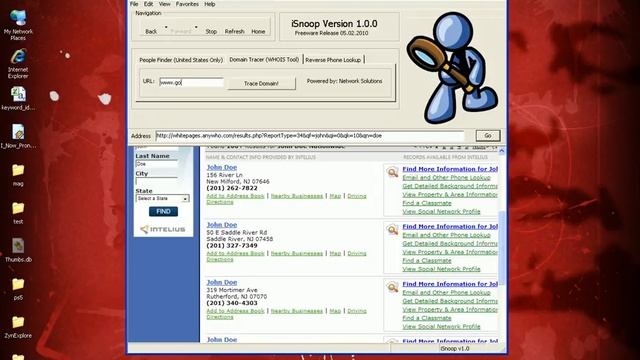
Task: Open first John Doe link, 156 River Ln
Action: click(x=222, y=167)
